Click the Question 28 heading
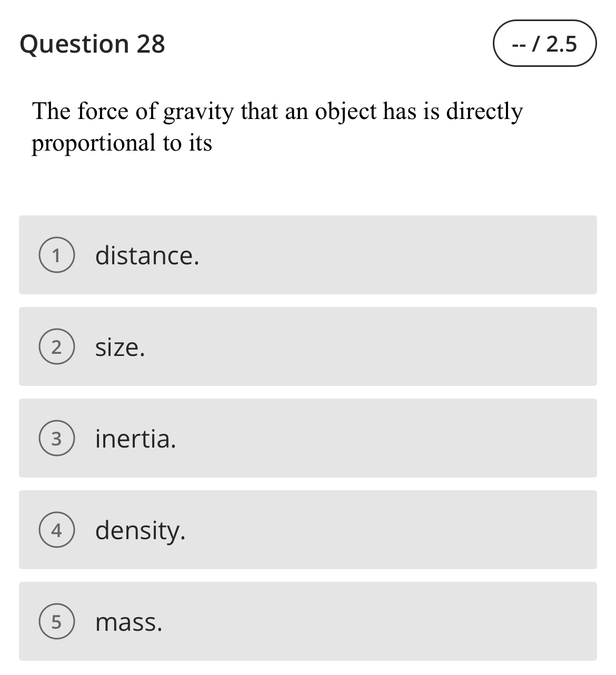The height and width of the screenshot is (675, 616). point(92,44)
